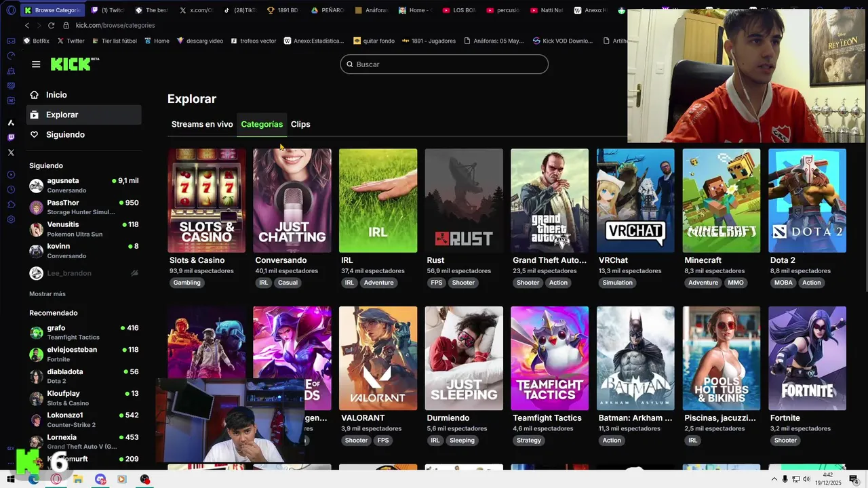Open recommended channel elviejoesteban
The width and height of the screenshot is (868, 488).
tap(84, 354)
